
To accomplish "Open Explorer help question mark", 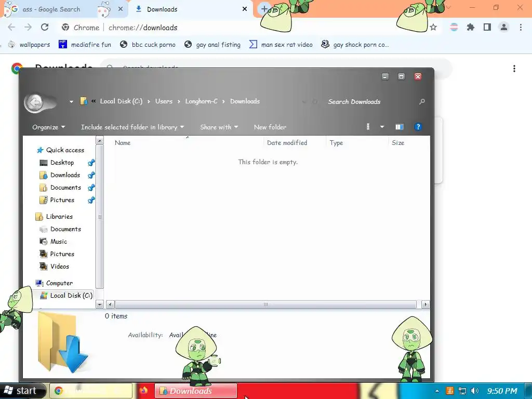I will point(418,127).
